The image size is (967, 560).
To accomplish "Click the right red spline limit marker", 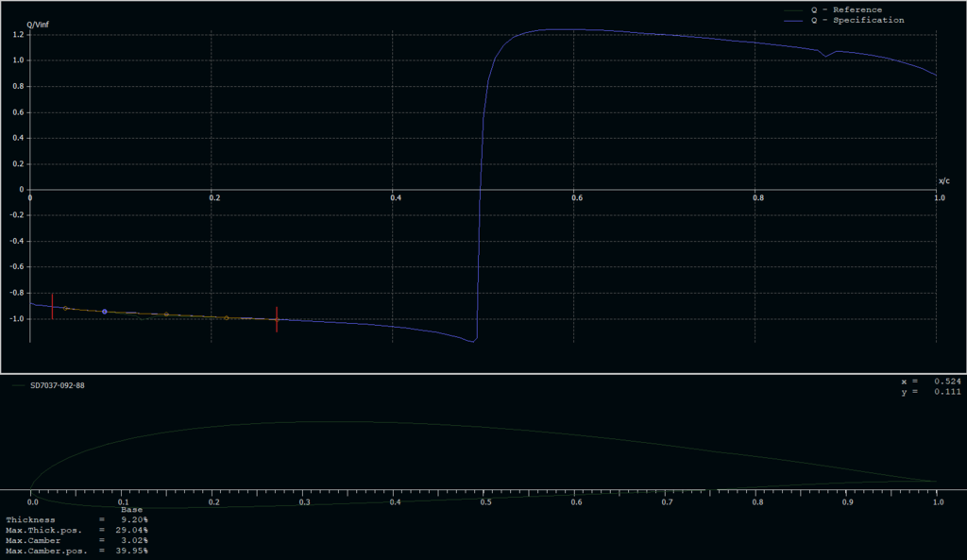I will click(x=277, y=319).
